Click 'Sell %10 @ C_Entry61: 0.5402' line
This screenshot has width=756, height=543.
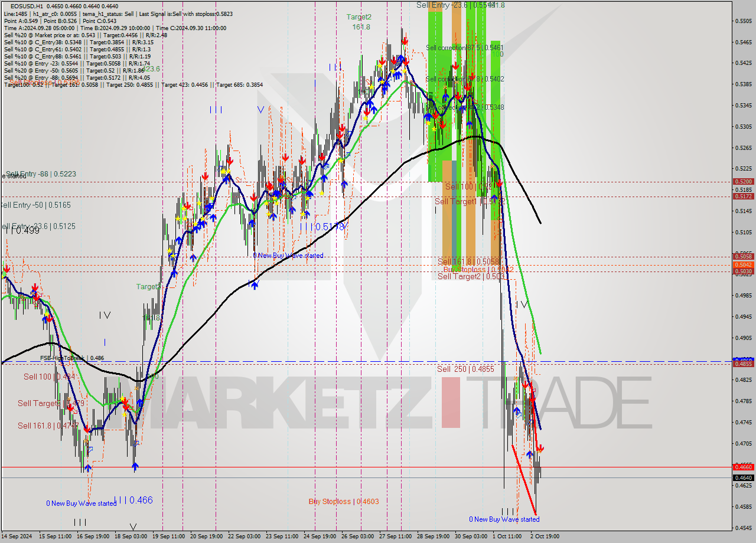(77, 49)
